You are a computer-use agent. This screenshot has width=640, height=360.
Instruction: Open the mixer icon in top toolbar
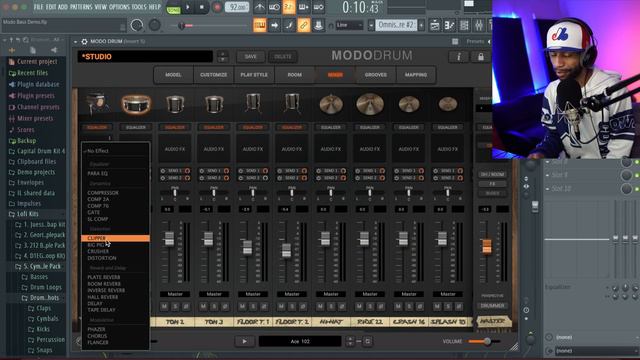[x=479, y=25]
